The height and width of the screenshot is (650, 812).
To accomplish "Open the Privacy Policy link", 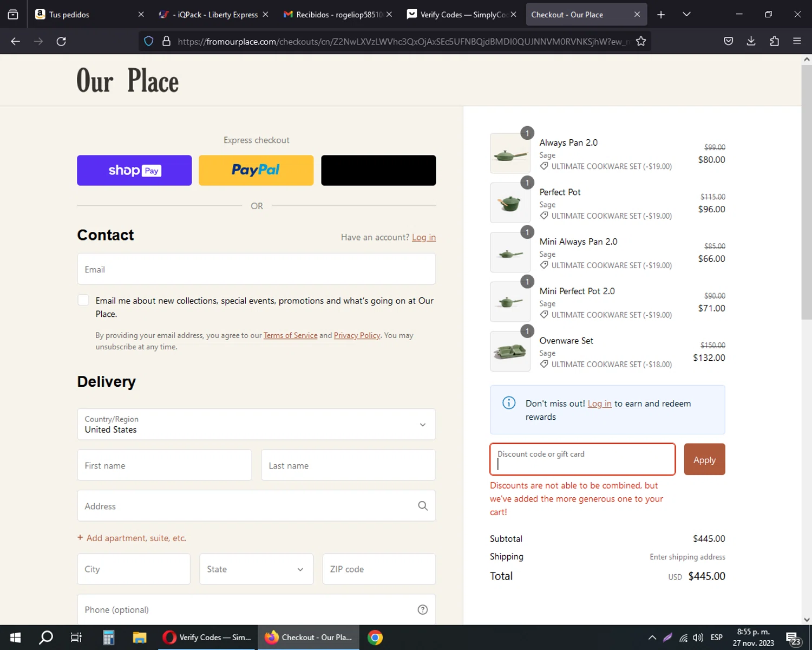I will [357, 335].
